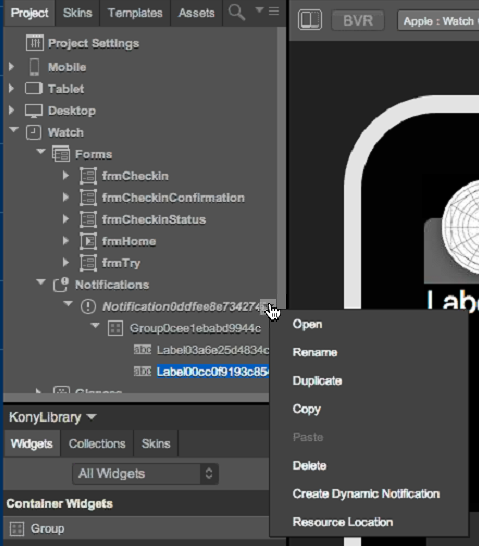
Task: Click the search magnifier icon
Action: click(237, 13)
